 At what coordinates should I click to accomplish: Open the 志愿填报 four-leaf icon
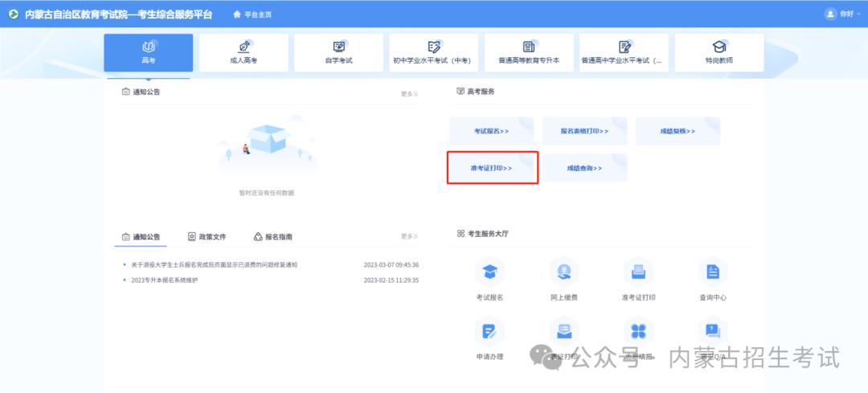[x=638, y=330]
